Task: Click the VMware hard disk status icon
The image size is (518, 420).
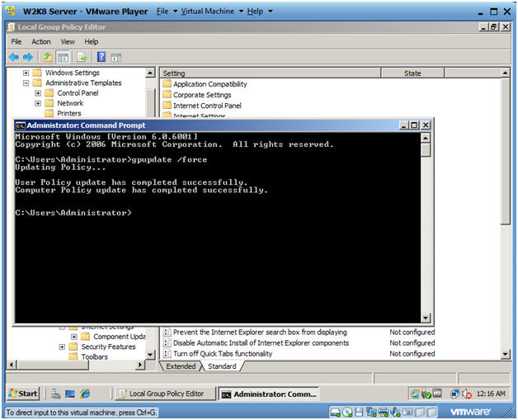Action: [336, 412]
